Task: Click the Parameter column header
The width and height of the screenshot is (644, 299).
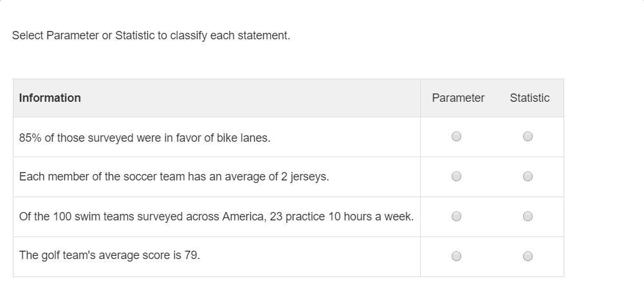Action: pos(458,98)
